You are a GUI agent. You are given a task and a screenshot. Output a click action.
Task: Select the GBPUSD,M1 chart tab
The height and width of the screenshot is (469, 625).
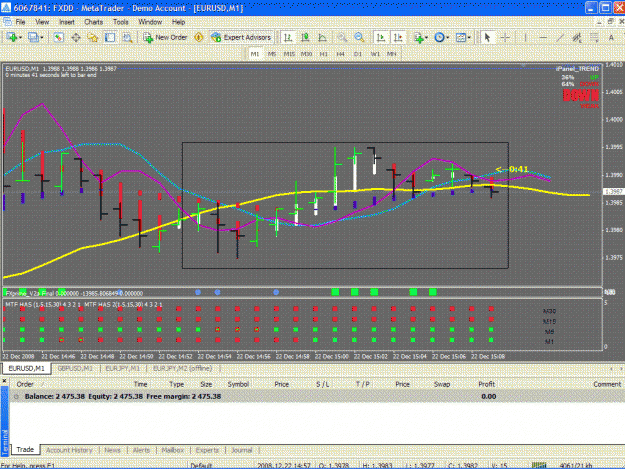75,368
